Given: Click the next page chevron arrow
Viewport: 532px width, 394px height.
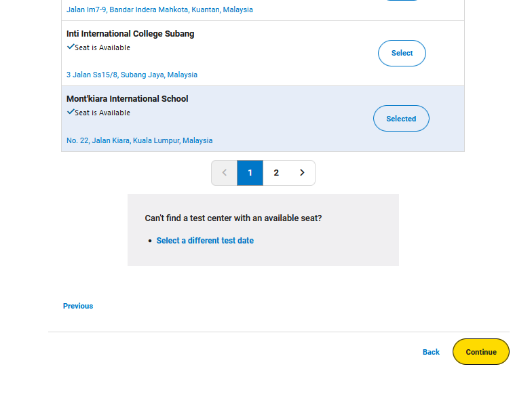Looking at the screenshot, I should click(x=302, y=173).
